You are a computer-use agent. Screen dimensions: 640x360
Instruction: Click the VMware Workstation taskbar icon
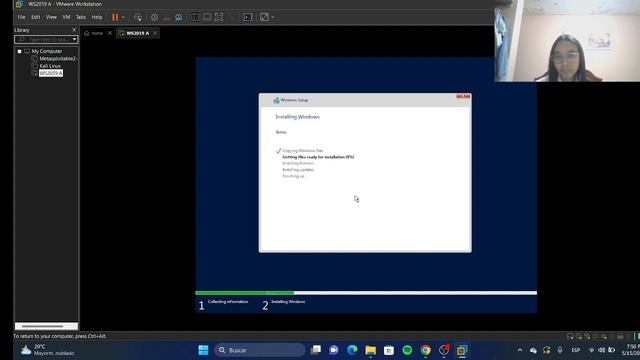point(462,350)
